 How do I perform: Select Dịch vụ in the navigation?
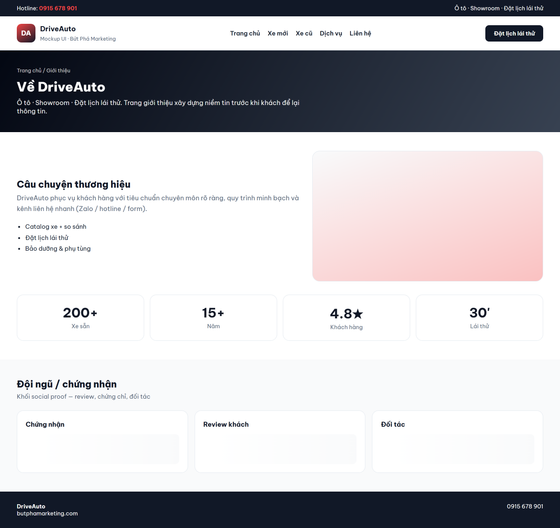(x=331, y=33)
